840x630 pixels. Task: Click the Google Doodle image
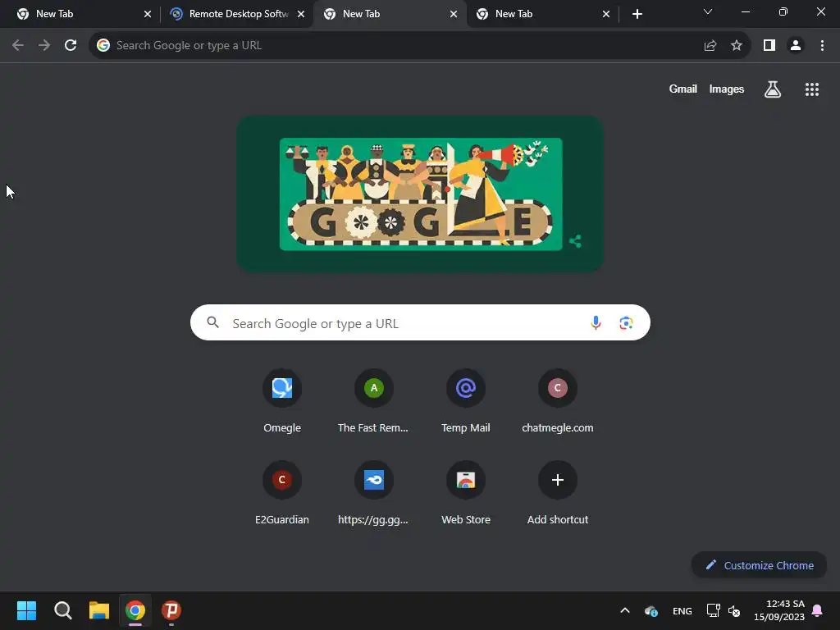[x=421, y=194]
